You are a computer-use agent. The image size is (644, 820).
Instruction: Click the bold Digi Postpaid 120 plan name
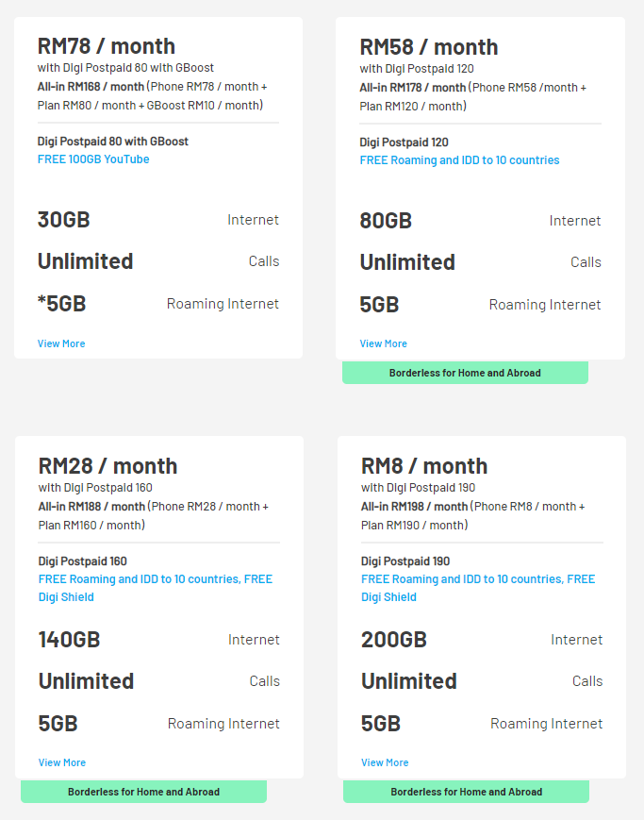coord(404,142)
